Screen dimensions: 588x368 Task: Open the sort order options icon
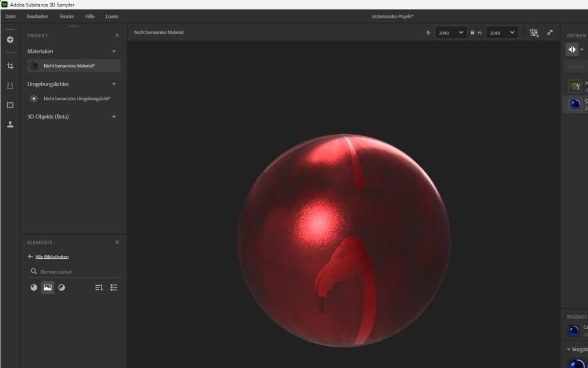pyautogui.click(x=99, y=287)
